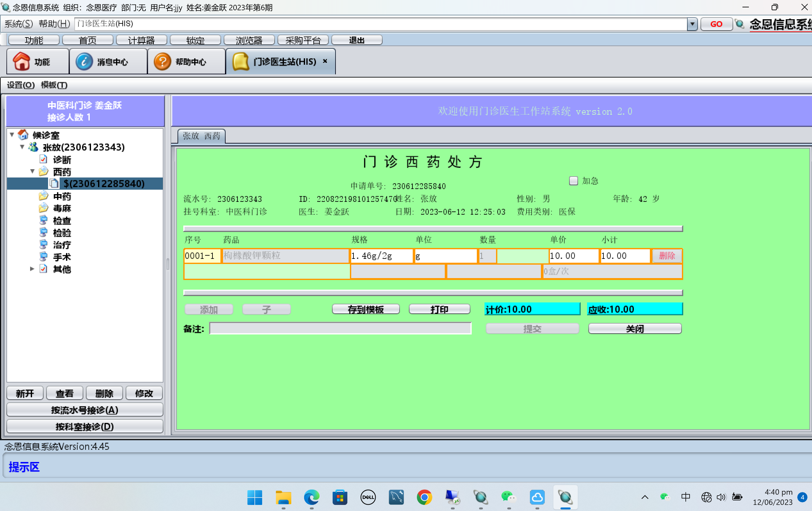Screen dimensions: 812x511
Task: Click the 新开 button
Action: point(25,393)
